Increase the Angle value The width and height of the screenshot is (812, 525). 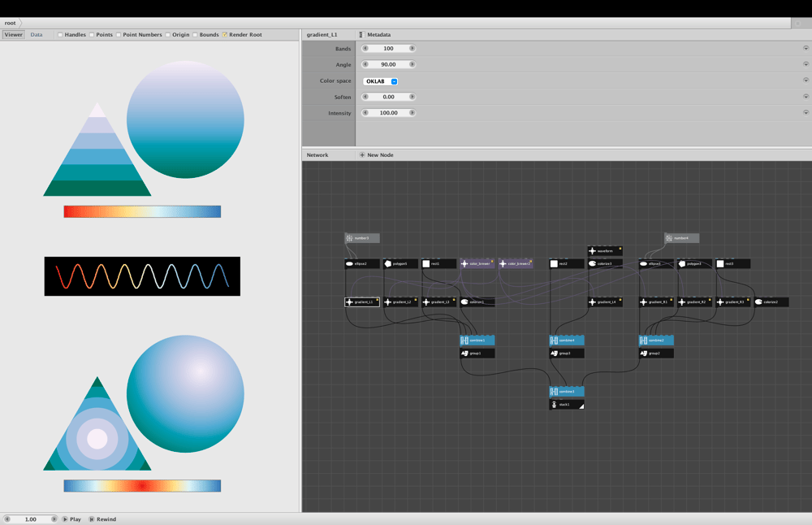point(412,64)
